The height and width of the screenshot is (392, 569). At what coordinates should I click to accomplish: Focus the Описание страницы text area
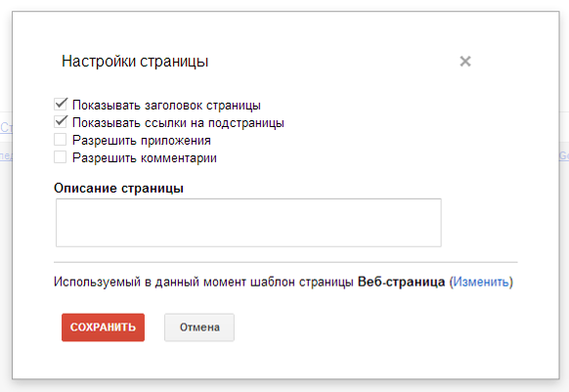(x=248, y=223)
